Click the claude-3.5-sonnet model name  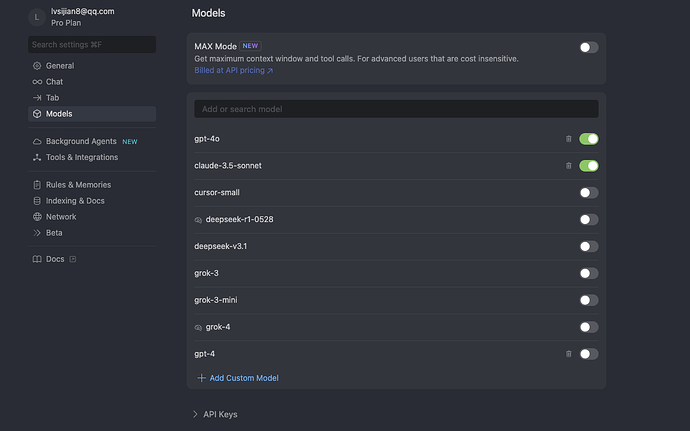tap(228, 166)
